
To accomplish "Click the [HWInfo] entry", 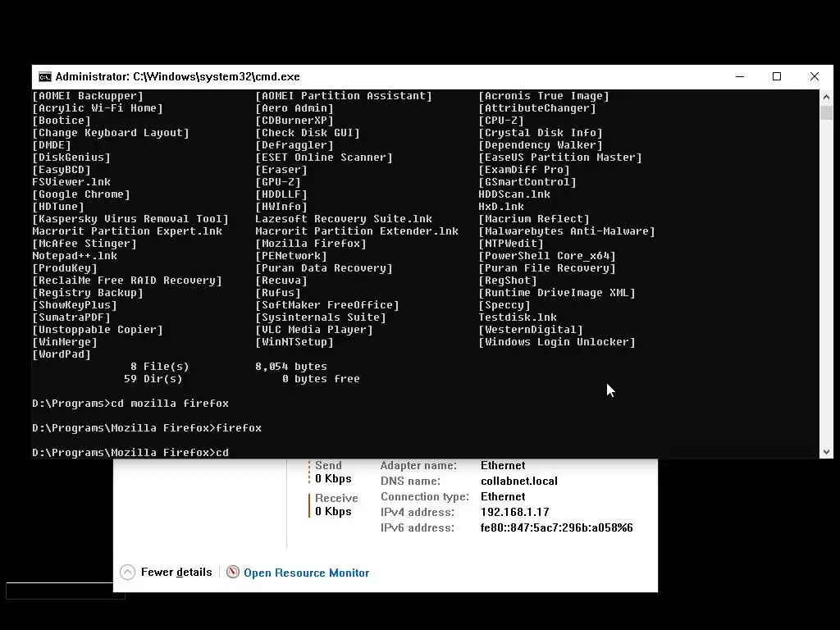I will click(281, 207).
